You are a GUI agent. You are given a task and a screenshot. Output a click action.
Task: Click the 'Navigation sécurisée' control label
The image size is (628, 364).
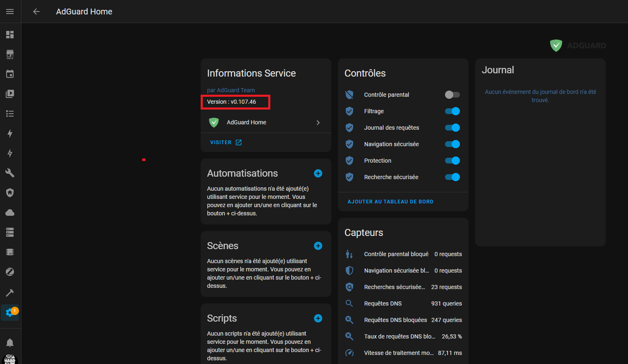point(391,144)
